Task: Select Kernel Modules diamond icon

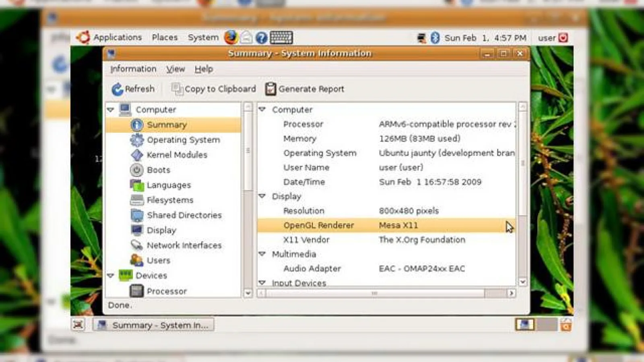Action: coord(137,155)
